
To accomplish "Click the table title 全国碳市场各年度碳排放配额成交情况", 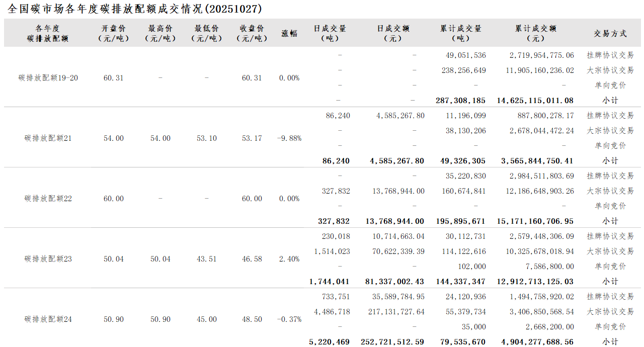I will tap(135, 9).
